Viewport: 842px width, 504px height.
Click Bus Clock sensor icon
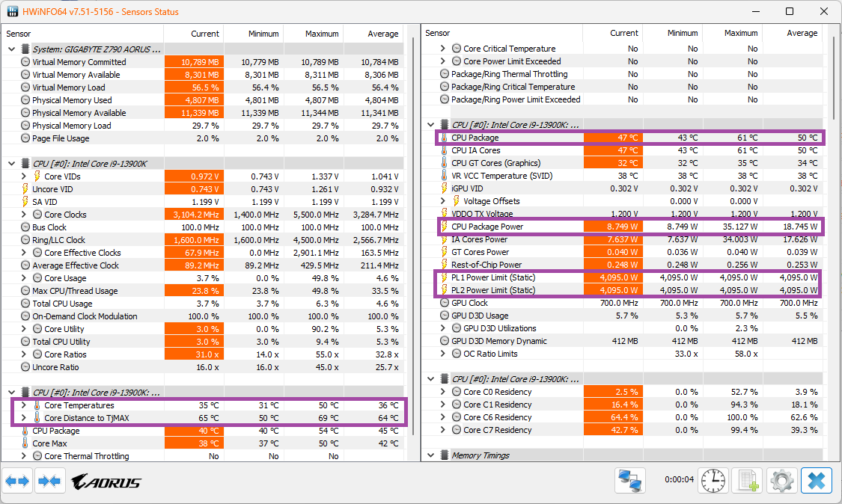(25, 227)
